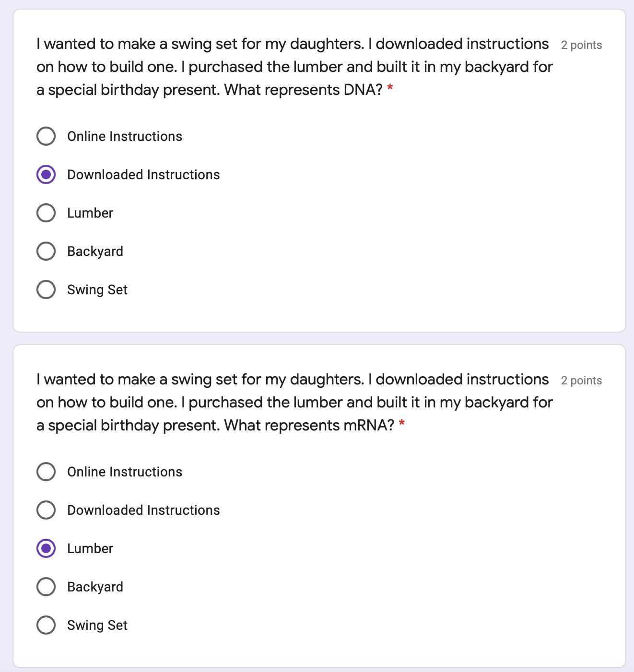Pick Swing Set for the mRNA question
Screen dimensions: 634x672
(46, 625)
